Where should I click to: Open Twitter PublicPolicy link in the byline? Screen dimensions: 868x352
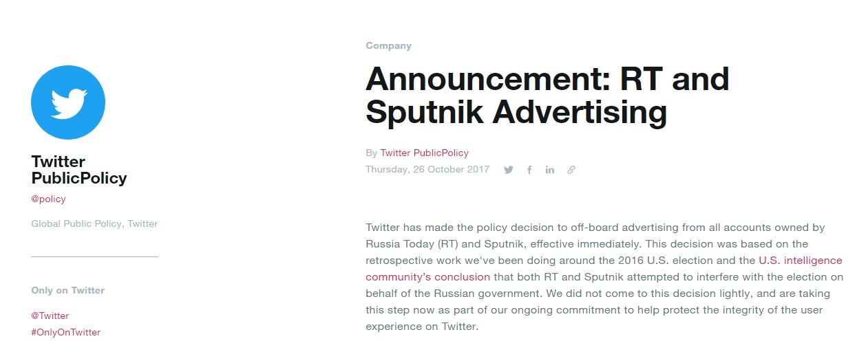(x=424, y=153)
